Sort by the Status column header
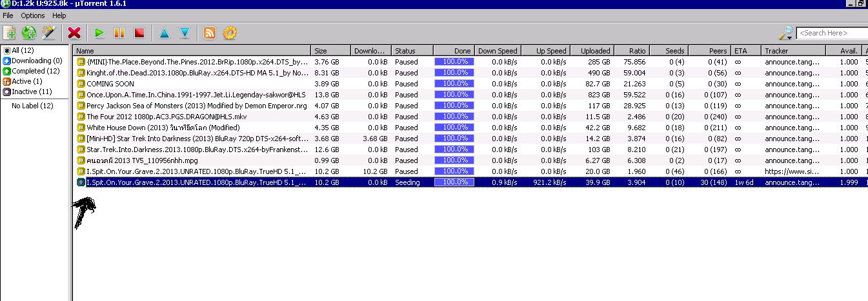This screenshot has height=301, width=868. coord(413,50)
